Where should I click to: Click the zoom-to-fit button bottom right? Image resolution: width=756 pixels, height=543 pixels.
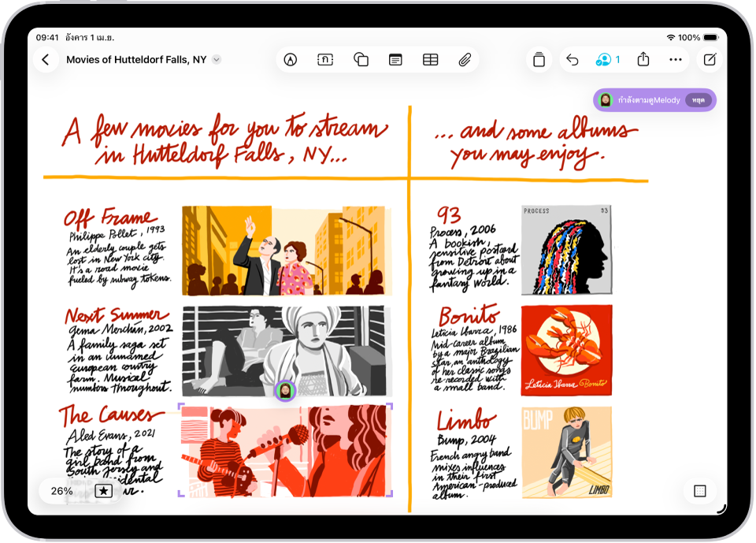coord(699,491)
